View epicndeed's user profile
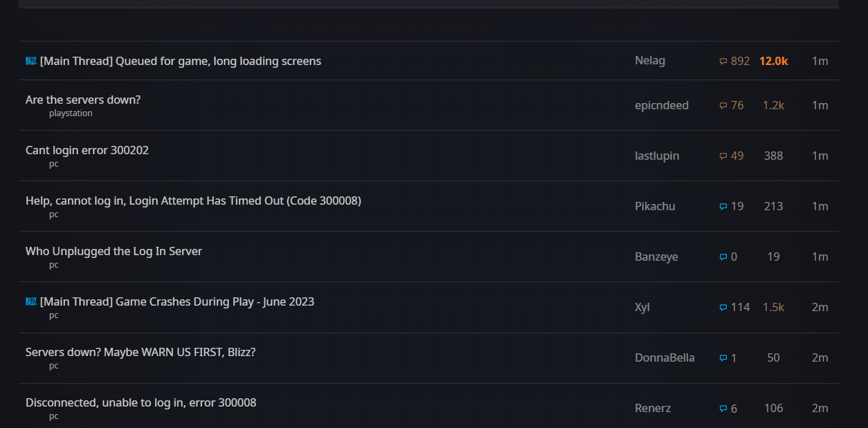This screenshot has width=868, height=428. (x=662, y=105)
